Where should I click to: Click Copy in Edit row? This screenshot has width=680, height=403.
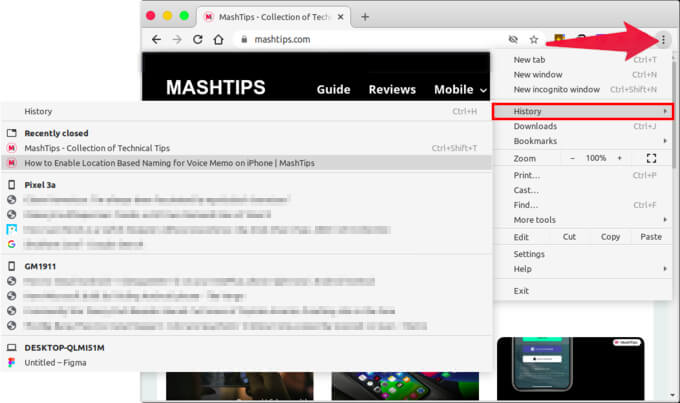point(610,237)
